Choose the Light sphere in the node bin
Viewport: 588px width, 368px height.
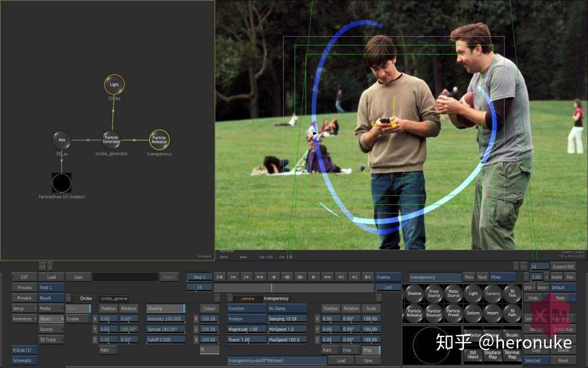(473, 294)
